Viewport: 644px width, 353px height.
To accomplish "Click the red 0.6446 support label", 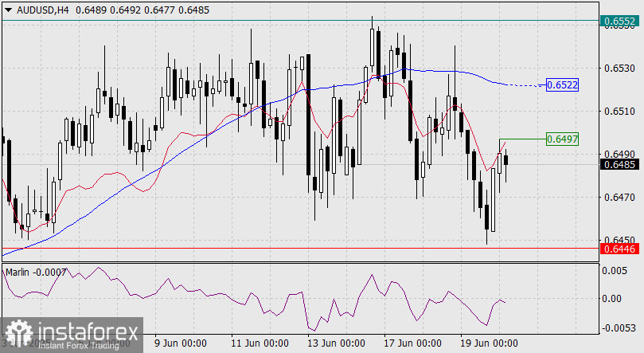I will point(619,249).
